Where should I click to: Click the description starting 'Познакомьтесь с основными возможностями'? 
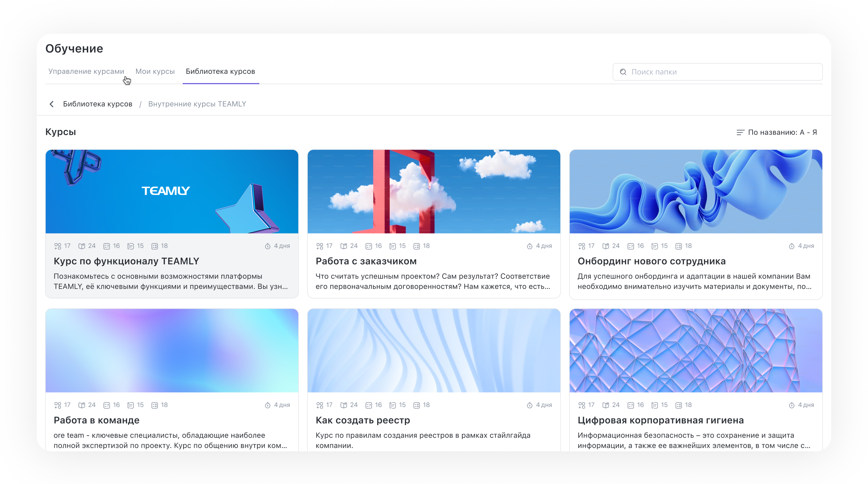tap(171, 281)
